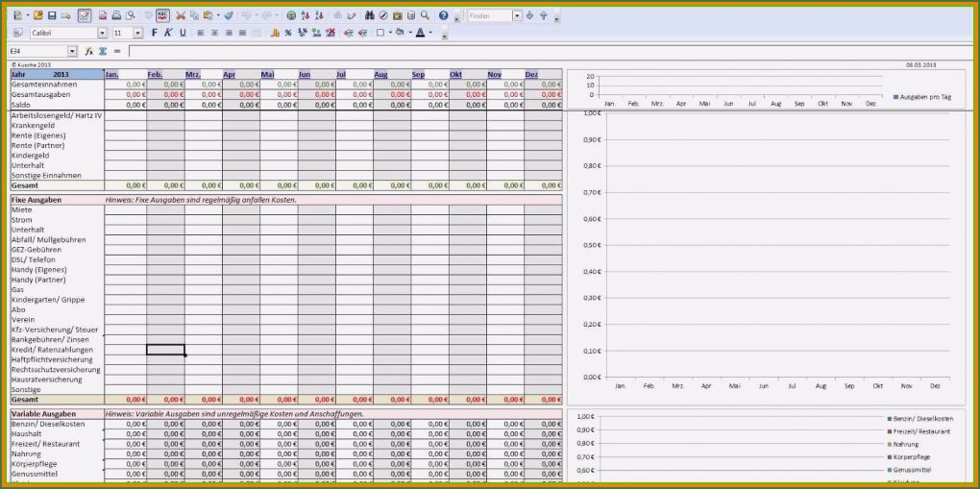
Task: Toggle Bold (F) formatting
Action: click(x=154, y=33)
